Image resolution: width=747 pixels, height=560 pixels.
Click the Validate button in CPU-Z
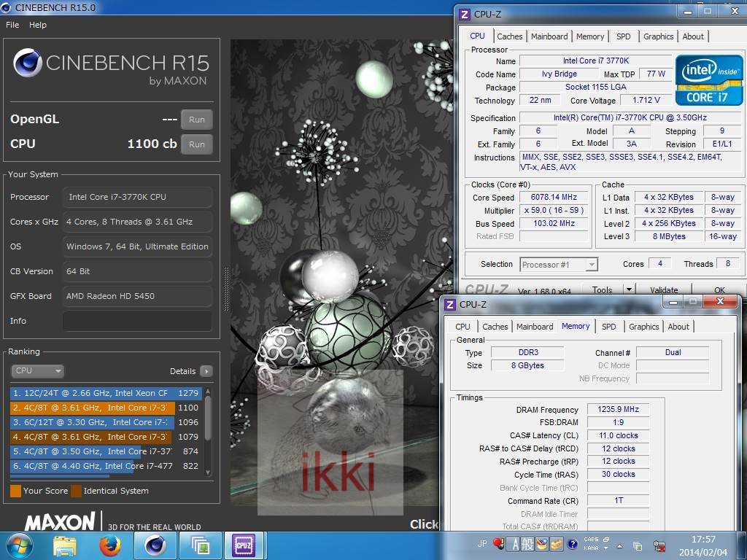click(x=664, y=289)
